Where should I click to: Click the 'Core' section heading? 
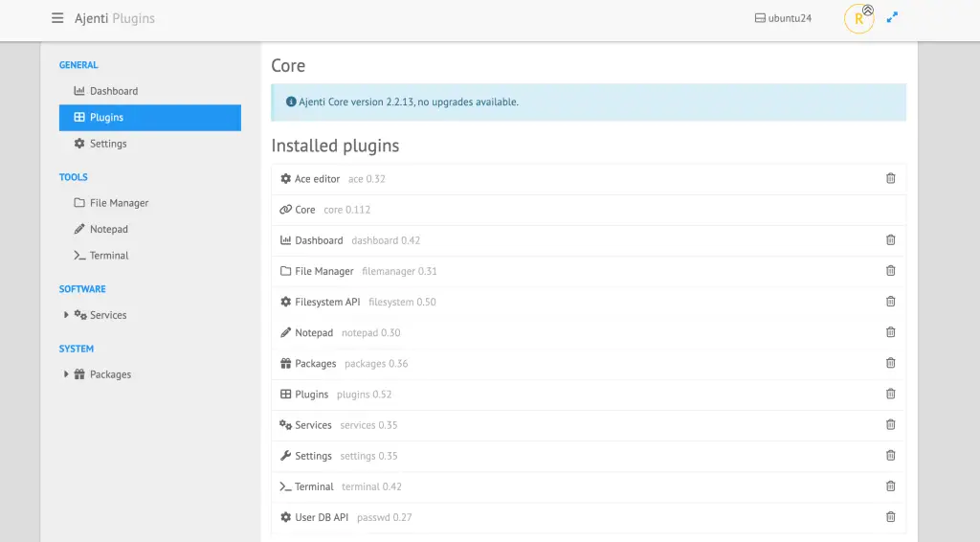pyautogui.click(x=288, y=66)
